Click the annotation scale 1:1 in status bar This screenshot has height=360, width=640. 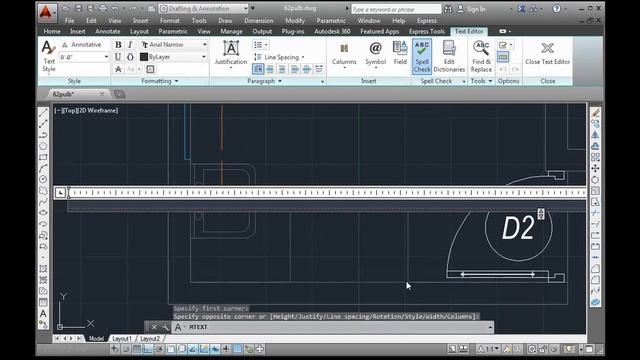488,349
